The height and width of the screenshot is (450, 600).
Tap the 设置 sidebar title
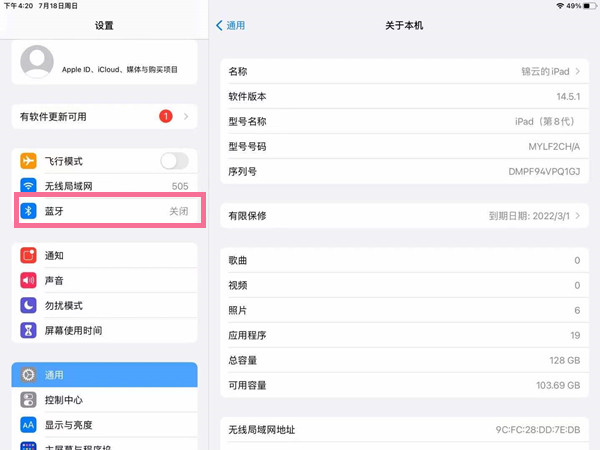(x=104, y=26)
